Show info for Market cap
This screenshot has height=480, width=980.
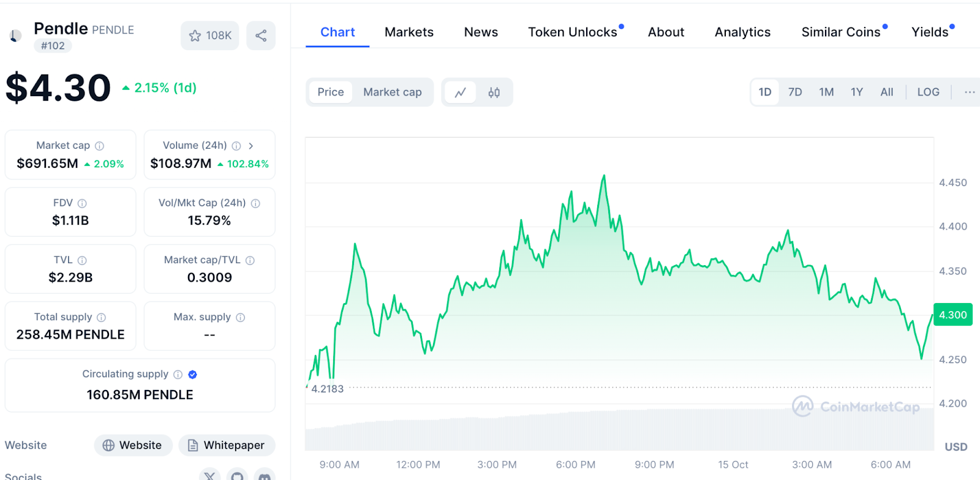pos(99,146)
